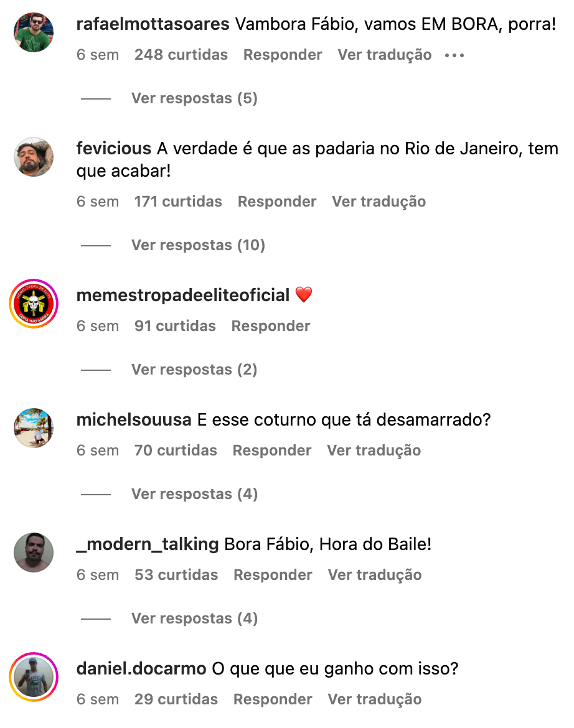Open rafaelmottasoares profile picture

[34, 32]
